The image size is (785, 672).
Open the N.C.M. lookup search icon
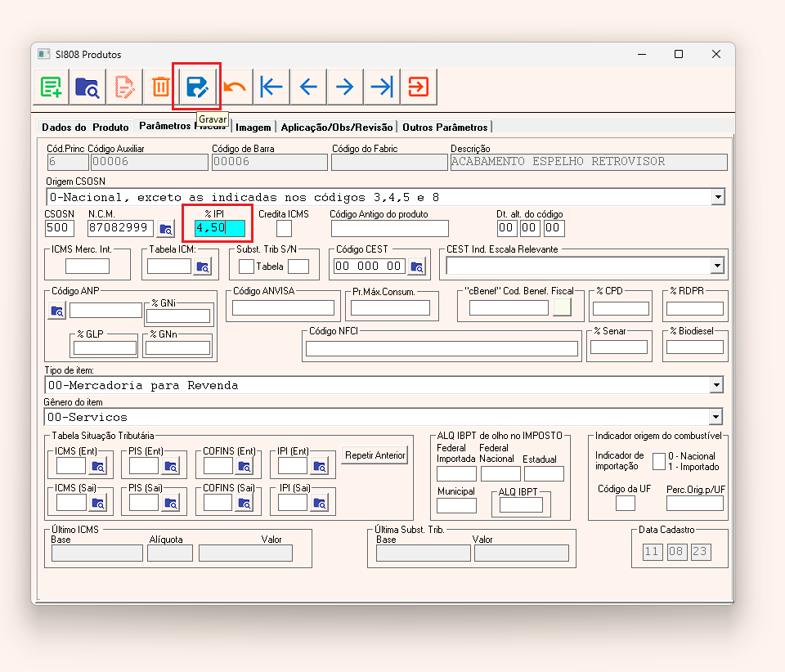(166, 229)
